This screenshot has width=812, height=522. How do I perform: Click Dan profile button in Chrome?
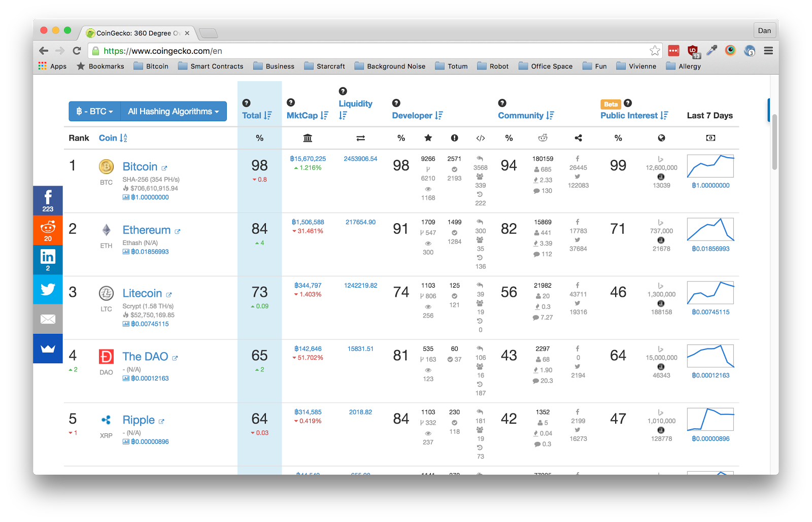[x=764, y=30]
